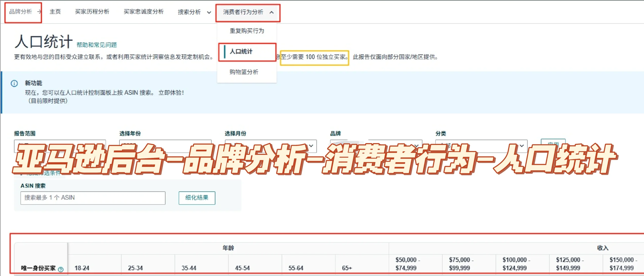Click the info icon beside 新功能

(14, 84)
